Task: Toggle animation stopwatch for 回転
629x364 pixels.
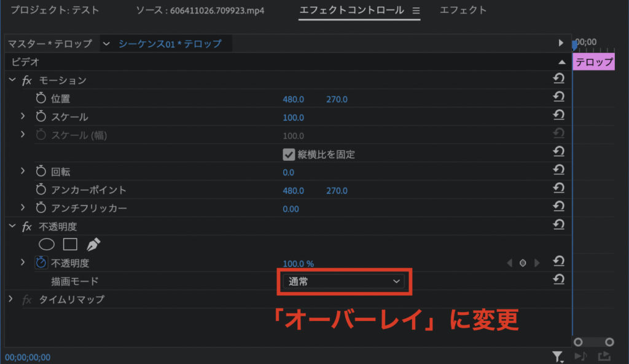Action: (x=41, y=171)
